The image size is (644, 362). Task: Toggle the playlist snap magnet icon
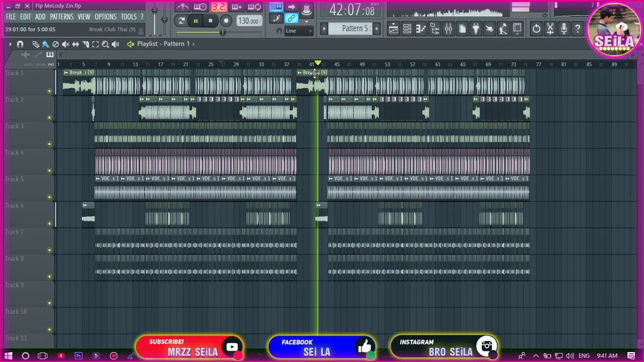20,44
